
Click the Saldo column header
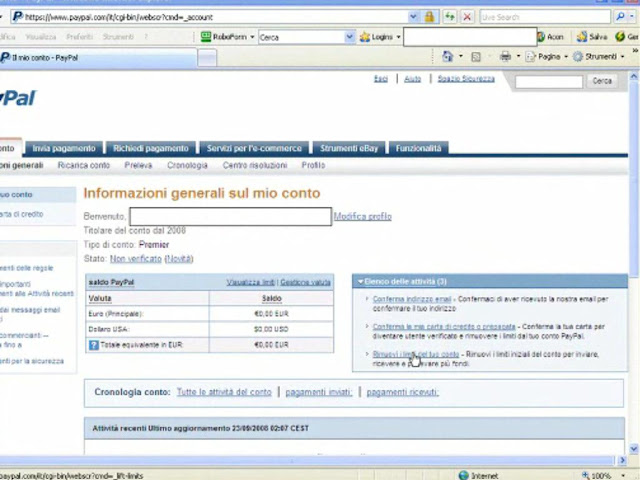pyautogui.click(x=271, y=298)
